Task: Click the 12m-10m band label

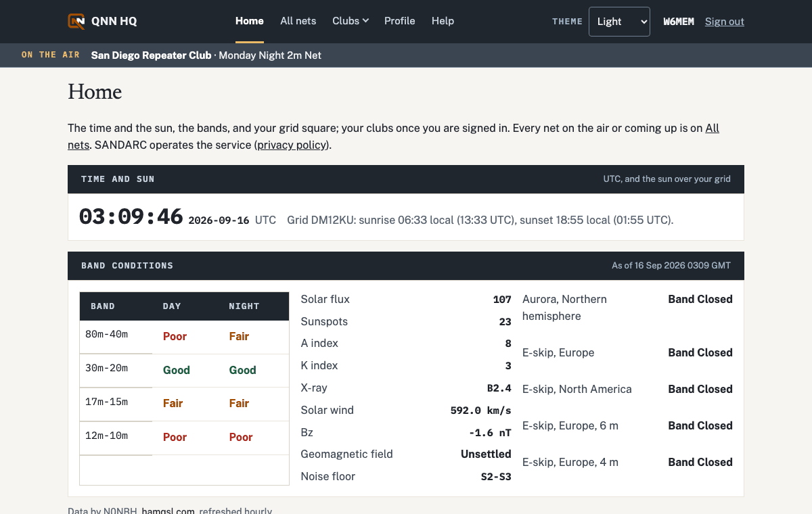Action: click(107, 436)
